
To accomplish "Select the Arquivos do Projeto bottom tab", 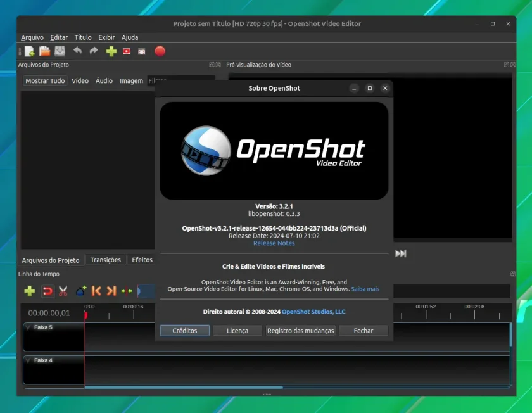I will 51,260.
